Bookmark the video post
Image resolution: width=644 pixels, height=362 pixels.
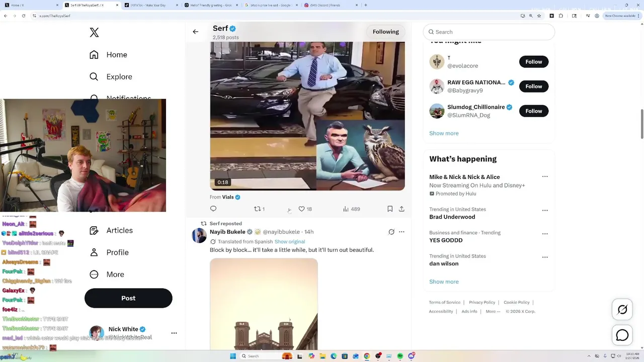click(390, 209)
